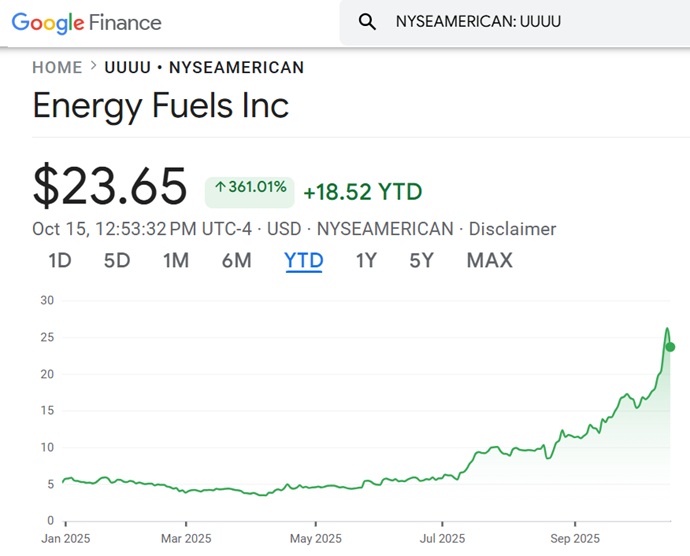Viewport: 690px width, 556px height.
Task: Select the YTD range tab
Action: tap(303, 261)
